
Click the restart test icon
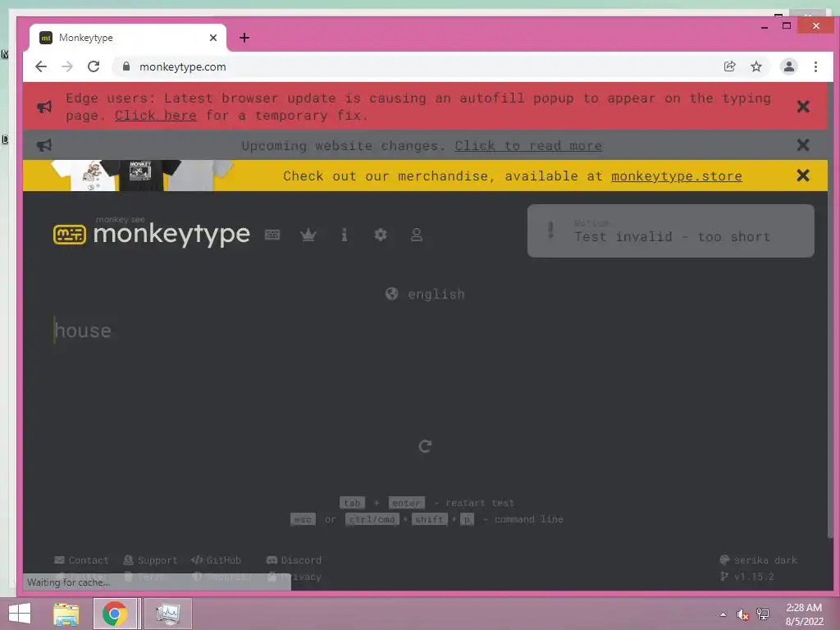click(425, 446)
